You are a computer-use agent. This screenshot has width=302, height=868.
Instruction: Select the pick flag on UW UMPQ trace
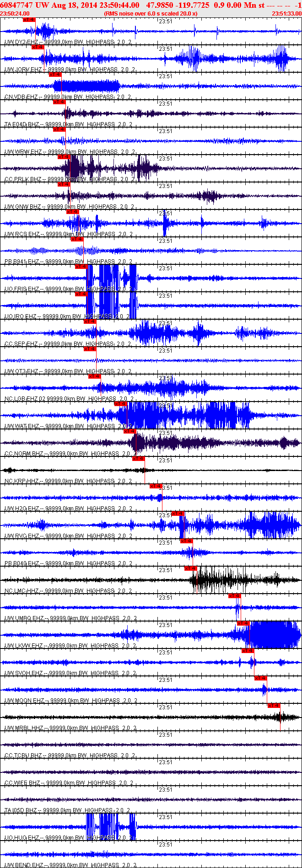[x=234, y=596]
